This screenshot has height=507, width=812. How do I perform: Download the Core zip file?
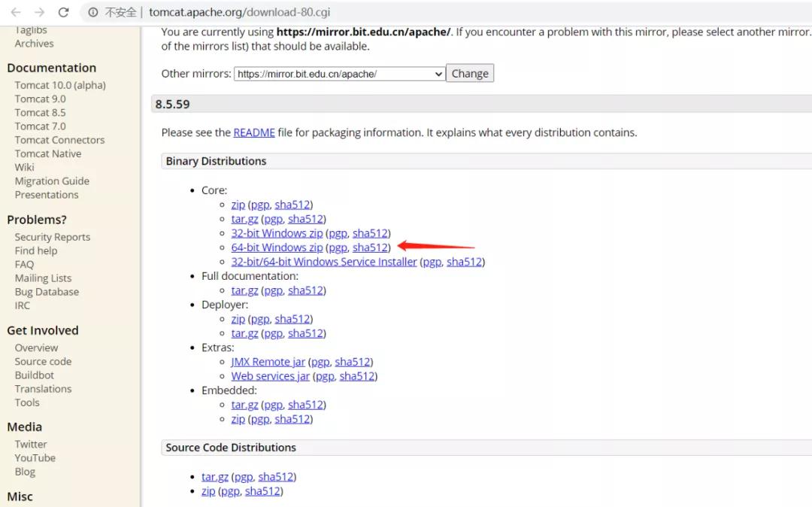pos(238,205)
